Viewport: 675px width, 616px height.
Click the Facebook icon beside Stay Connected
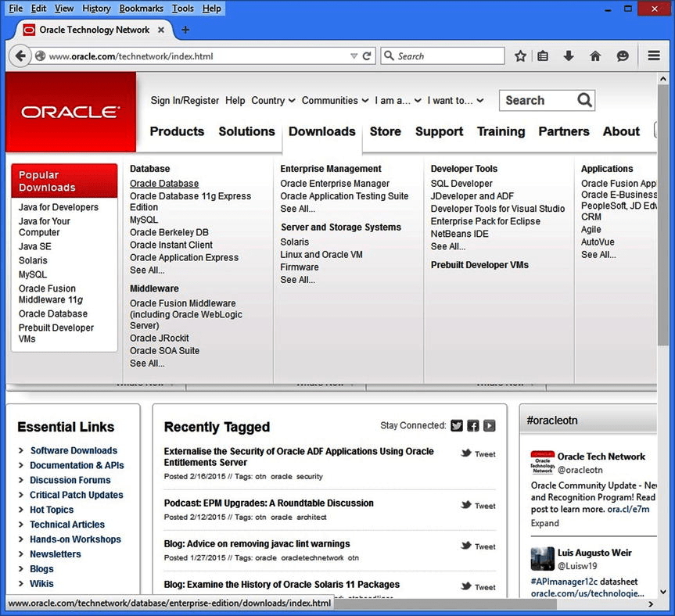coord(473,426)
